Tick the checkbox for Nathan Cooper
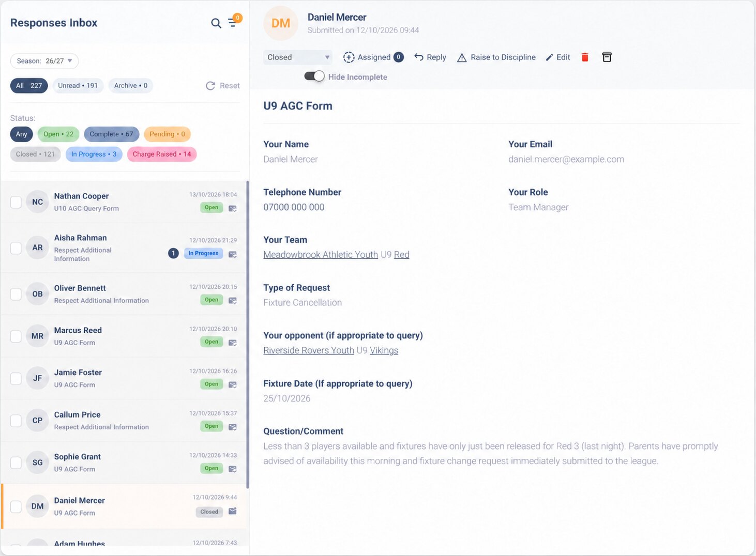The width and height of the screenshot is (756, 556). click(16, 202)
